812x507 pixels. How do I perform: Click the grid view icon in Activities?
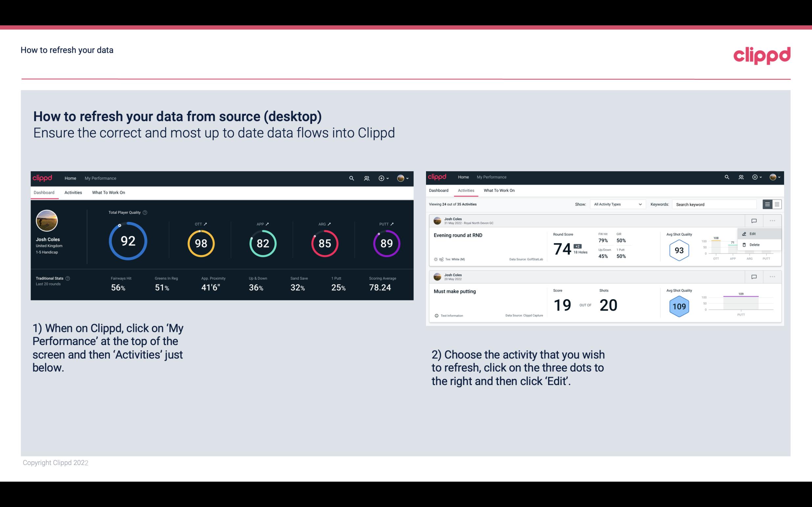(x=776, y=204)
